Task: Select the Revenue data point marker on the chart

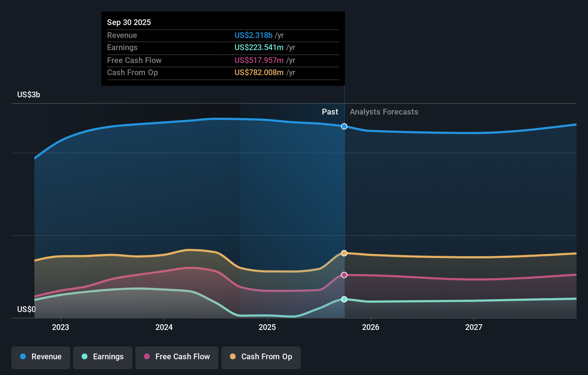Action: (344, 126)
